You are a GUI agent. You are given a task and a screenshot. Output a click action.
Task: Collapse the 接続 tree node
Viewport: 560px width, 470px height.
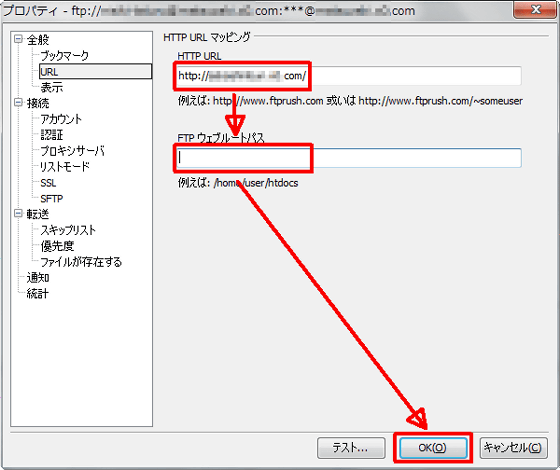(x=18, y=102)
